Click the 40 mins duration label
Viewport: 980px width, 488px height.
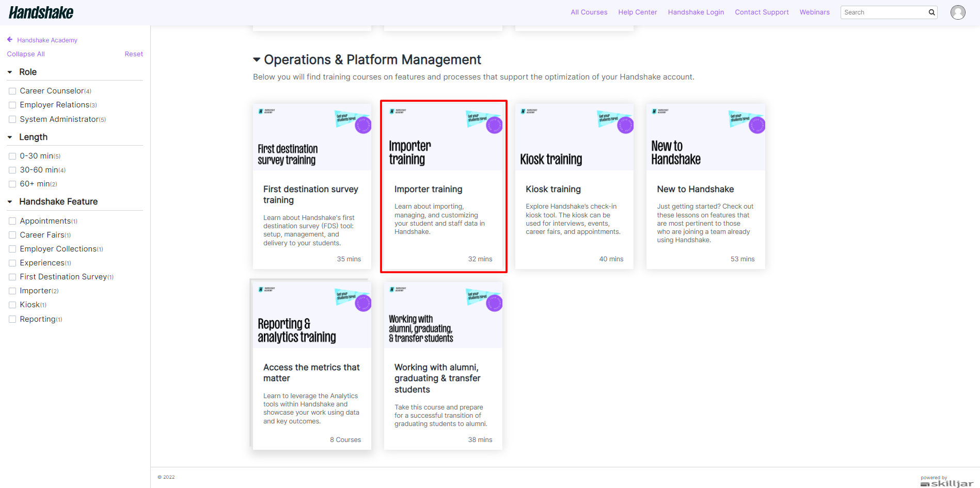[x=611, y=259]
